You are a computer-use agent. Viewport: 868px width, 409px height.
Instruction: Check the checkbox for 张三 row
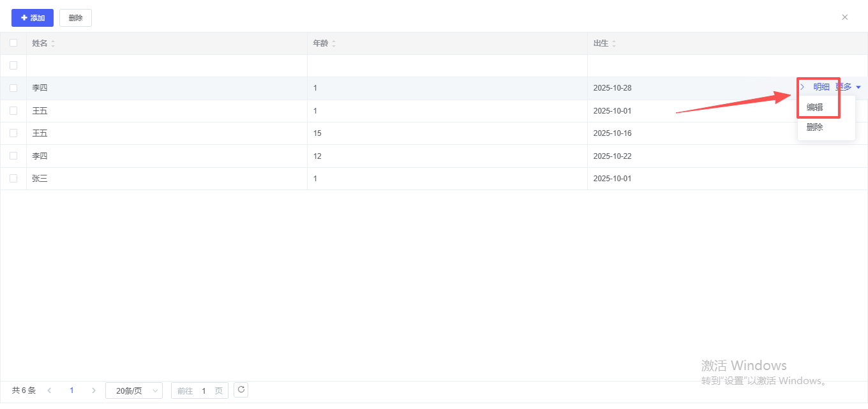13,179
